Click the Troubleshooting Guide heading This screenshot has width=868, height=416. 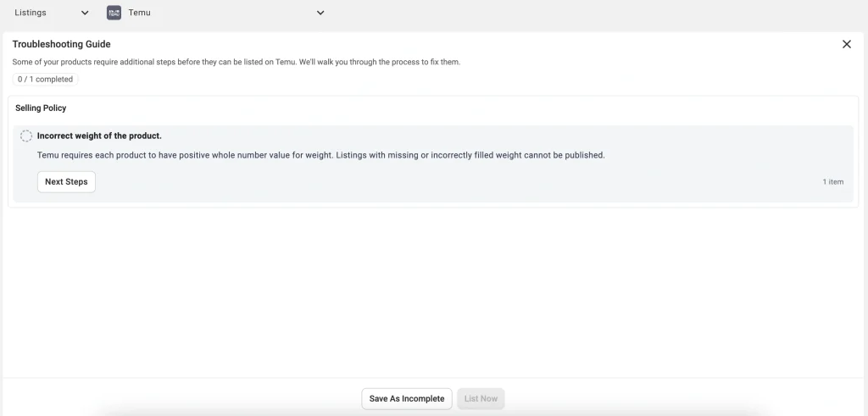tap(61, 44)
